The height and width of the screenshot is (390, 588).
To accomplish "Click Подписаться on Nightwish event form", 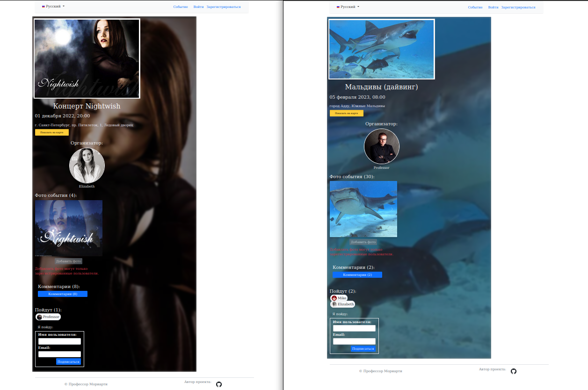I will coord(68,361).
